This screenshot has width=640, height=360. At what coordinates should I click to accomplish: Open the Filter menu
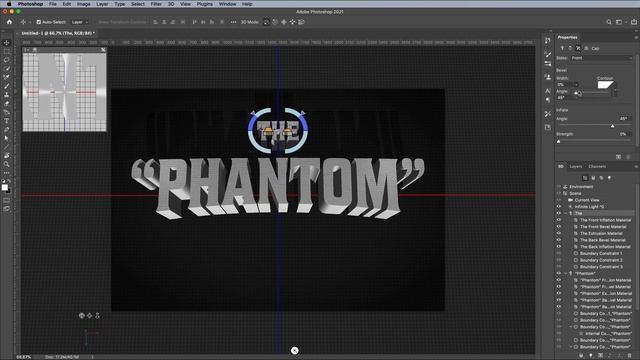[156, 4]
